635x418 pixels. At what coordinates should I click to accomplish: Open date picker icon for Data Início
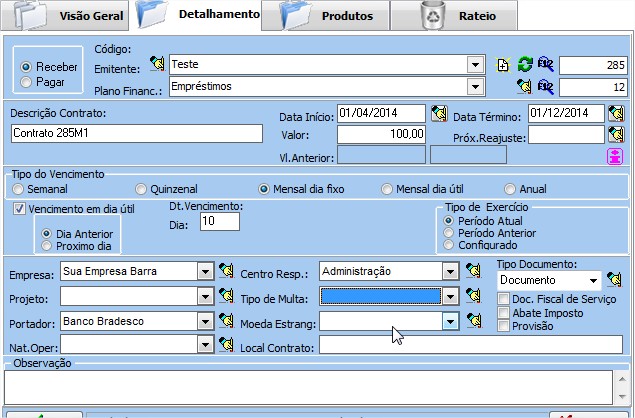click(x=439, y=113)
